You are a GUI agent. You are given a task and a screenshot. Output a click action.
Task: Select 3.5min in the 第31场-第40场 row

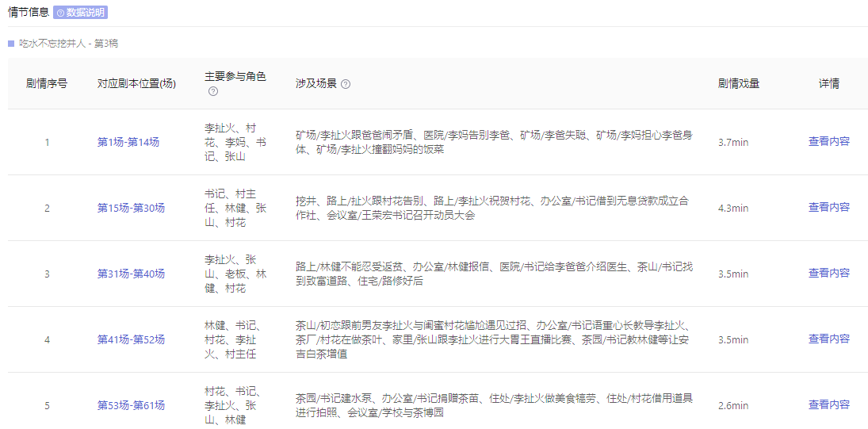point(733,274)
